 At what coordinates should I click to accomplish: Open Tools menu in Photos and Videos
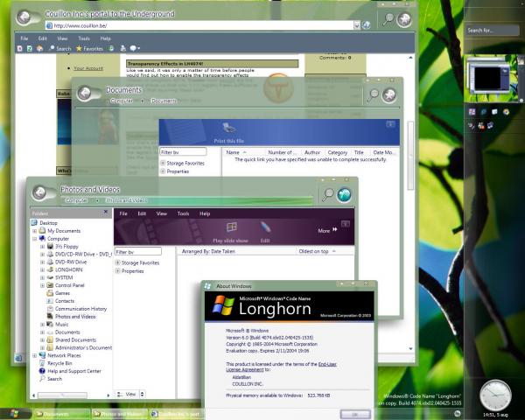coord(183,213)
